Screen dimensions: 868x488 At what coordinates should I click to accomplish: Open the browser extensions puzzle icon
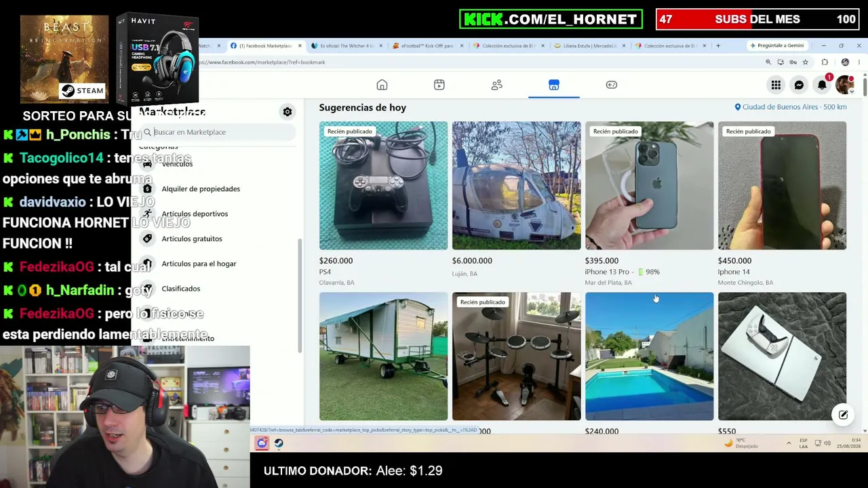pos(825,62)
